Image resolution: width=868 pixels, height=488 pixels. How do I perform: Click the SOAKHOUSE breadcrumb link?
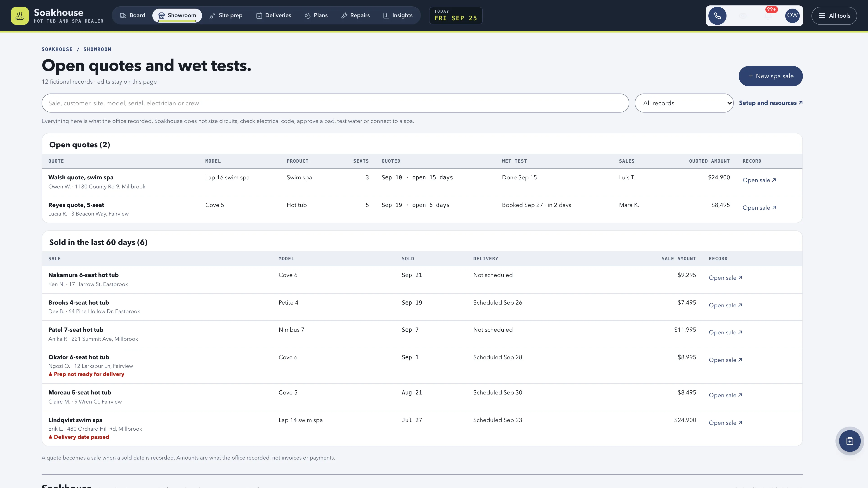pos(57,49)
